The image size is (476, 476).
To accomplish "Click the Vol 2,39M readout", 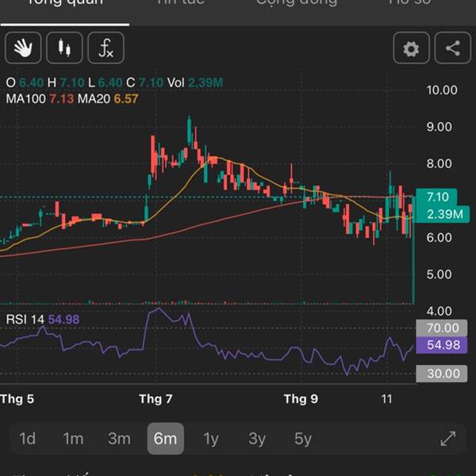I will pos(195,83).
